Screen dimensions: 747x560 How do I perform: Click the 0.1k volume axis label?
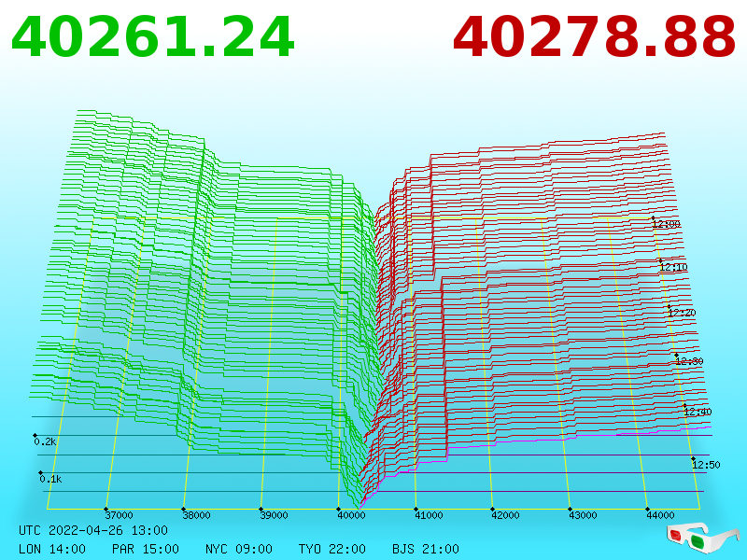51,479
